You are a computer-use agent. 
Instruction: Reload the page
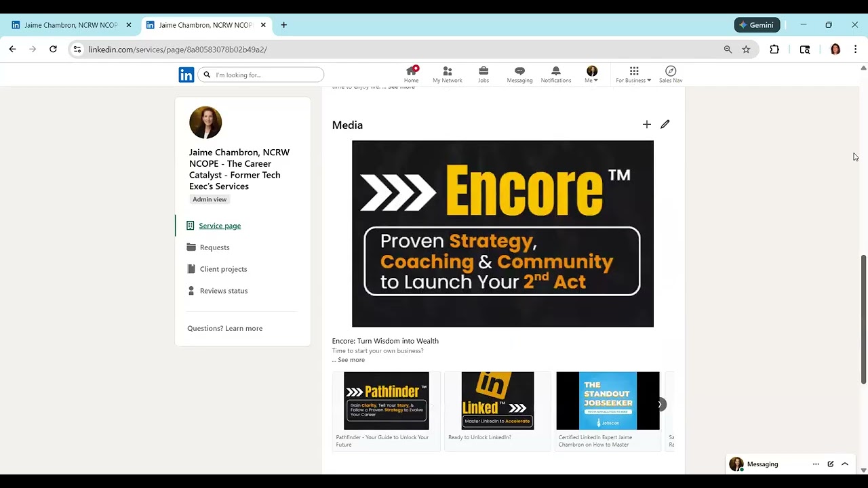pos(53,49)
